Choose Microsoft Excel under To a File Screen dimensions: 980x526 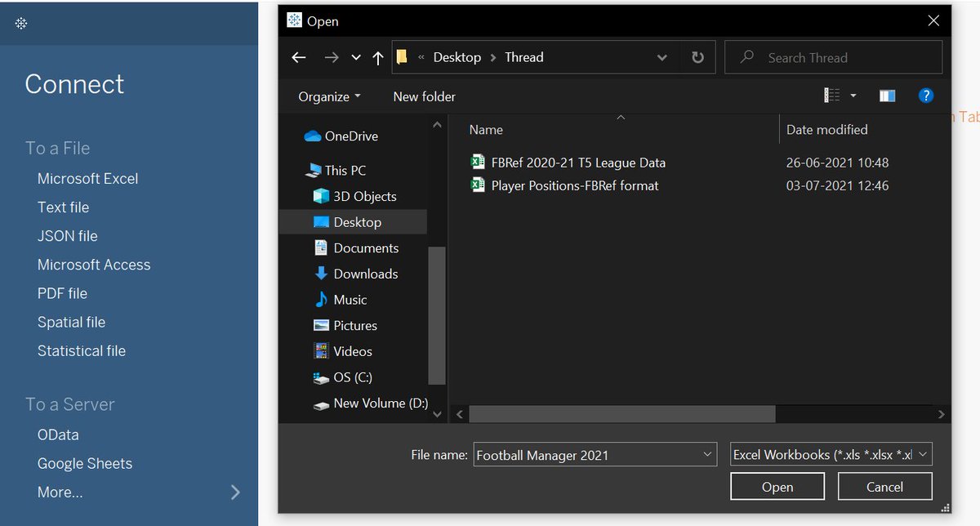click(87, 178)
